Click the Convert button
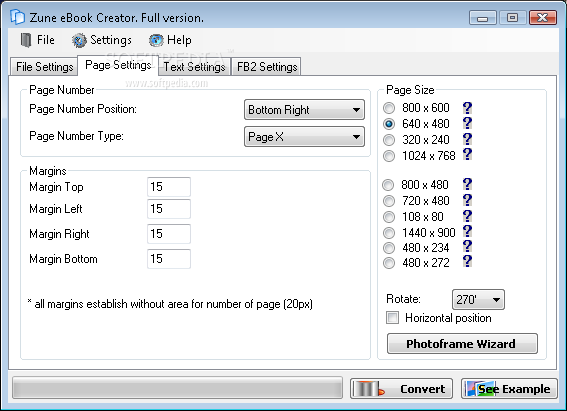 tap(401, 389)
